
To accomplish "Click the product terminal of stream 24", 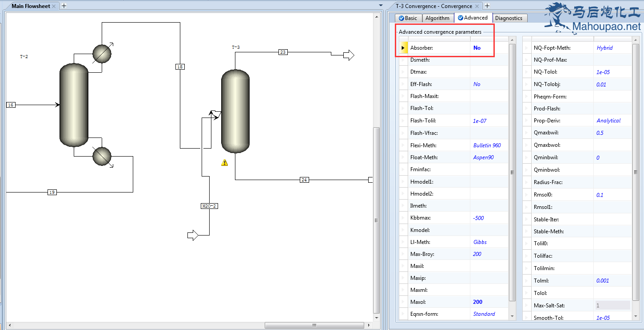I will point(370,180).
